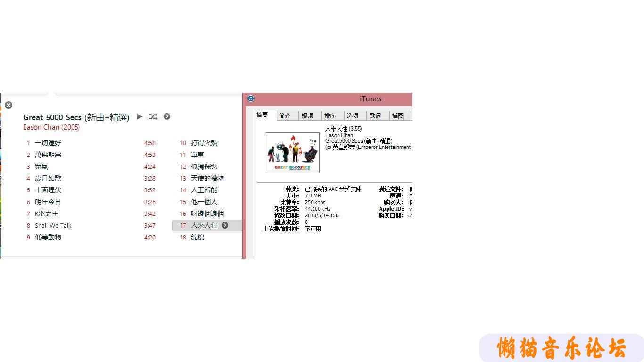This screenshot has height=362, width=644.
Task: Close the expanded album view
Action: [x=8, y=105]
